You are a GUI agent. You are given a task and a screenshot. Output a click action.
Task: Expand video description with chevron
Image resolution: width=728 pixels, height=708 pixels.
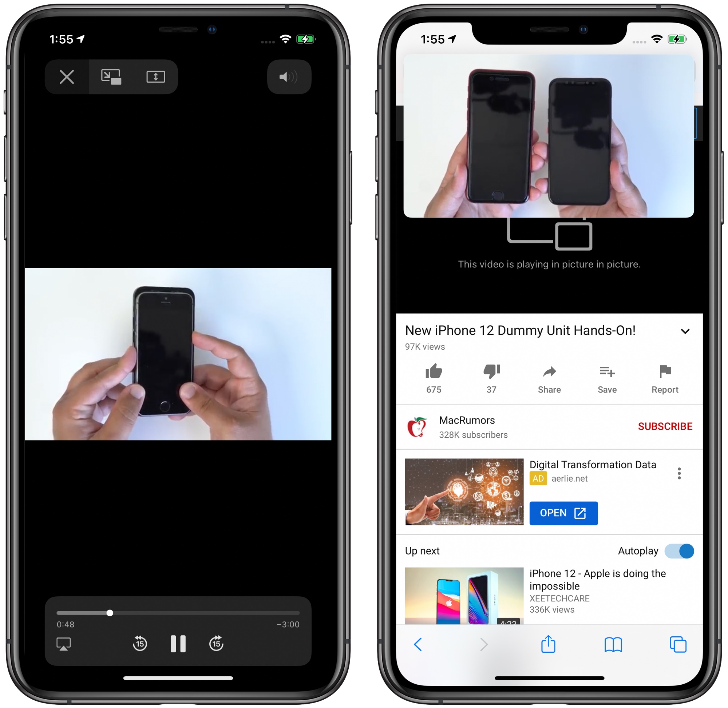coord(684,332)
